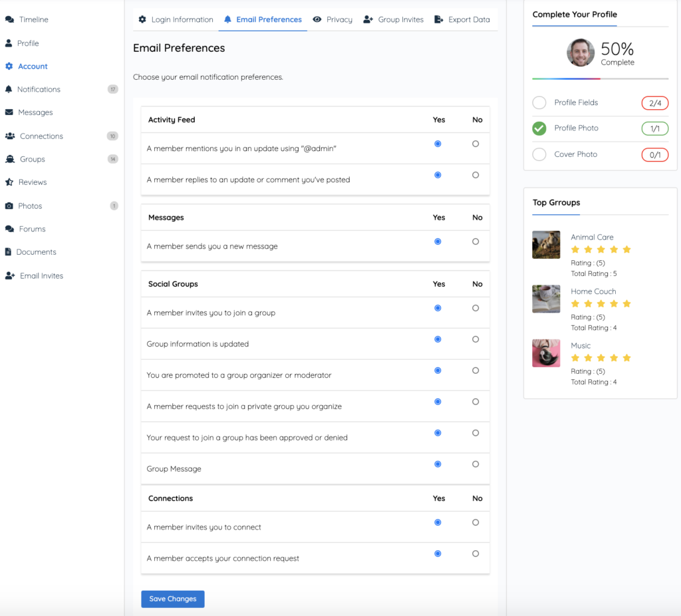Screen dimensions: 681x616
Task: Click the Animal Care group thumbnail
Action: [547, 245]
